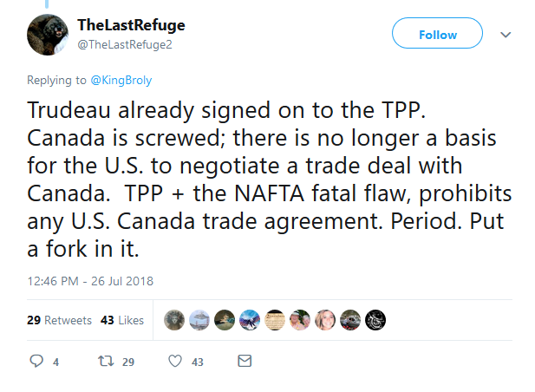Image resolution: width=535 pixels, height=392 pixels.
Task: Like the tweet with the heart icon
Action: (x=174, y=361)
